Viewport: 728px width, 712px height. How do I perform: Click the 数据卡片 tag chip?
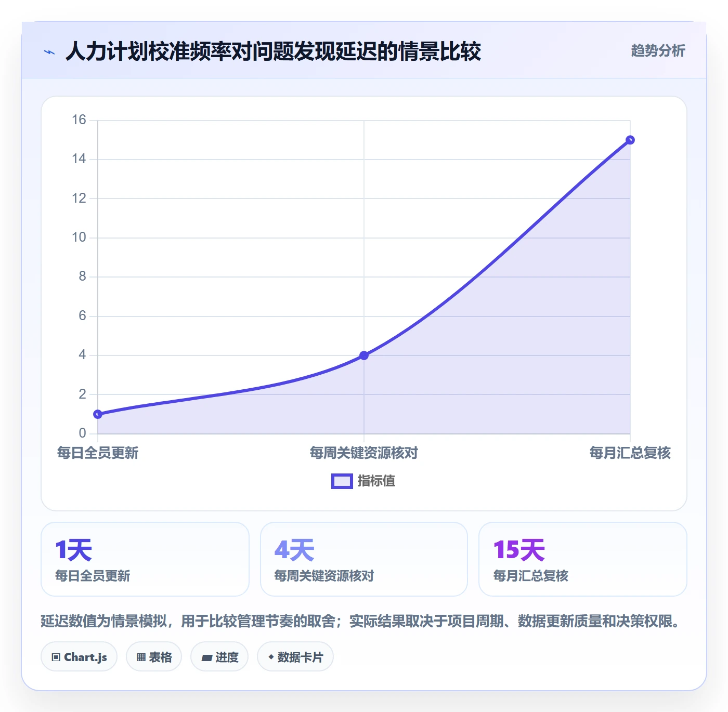pyautogui.click(x=295, y=657)
